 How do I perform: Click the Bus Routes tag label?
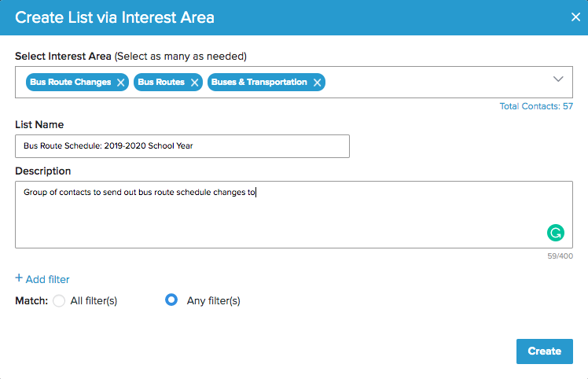161,83
